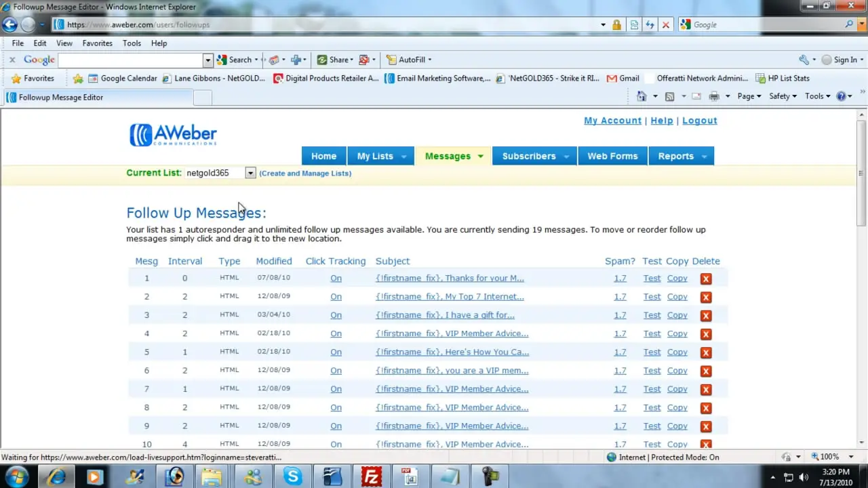Click spam score 1.7 for message 5
The width and height of the screenshot is (868, 488).
click(x=620, y=352)
